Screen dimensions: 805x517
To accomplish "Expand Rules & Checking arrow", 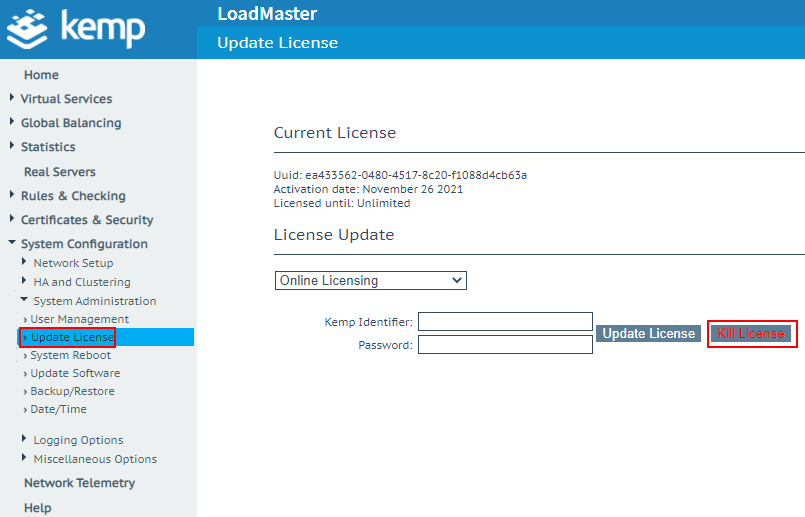I will point(12,194).
